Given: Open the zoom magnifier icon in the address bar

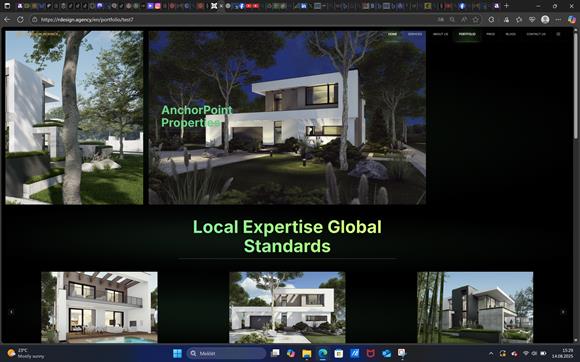Looking at the screenshot, I should pyautogui.click(x=452, y=20).
